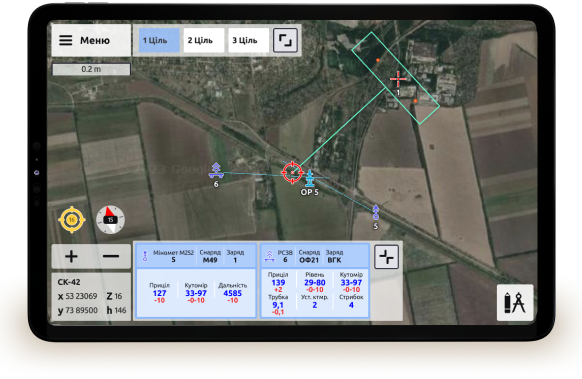Toggle fullscreen expand icon
Image resolution: width=582 pixels, height=379 pixels.
tap(285, 40)
